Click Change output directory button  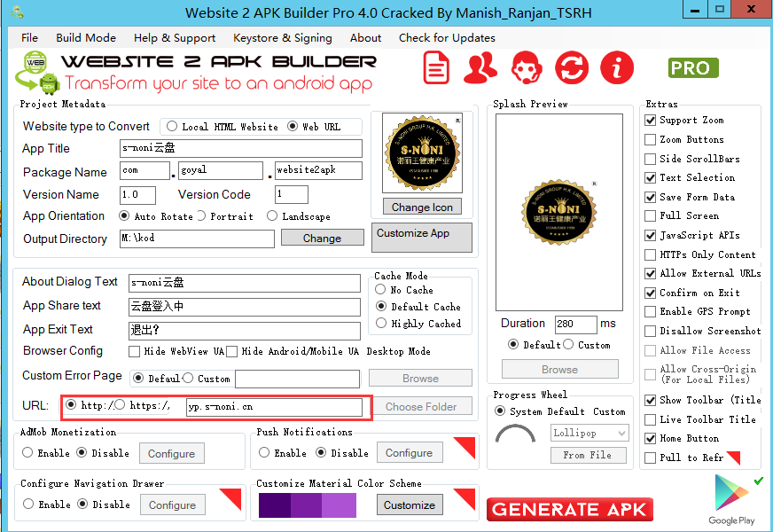tap(322, 239)
